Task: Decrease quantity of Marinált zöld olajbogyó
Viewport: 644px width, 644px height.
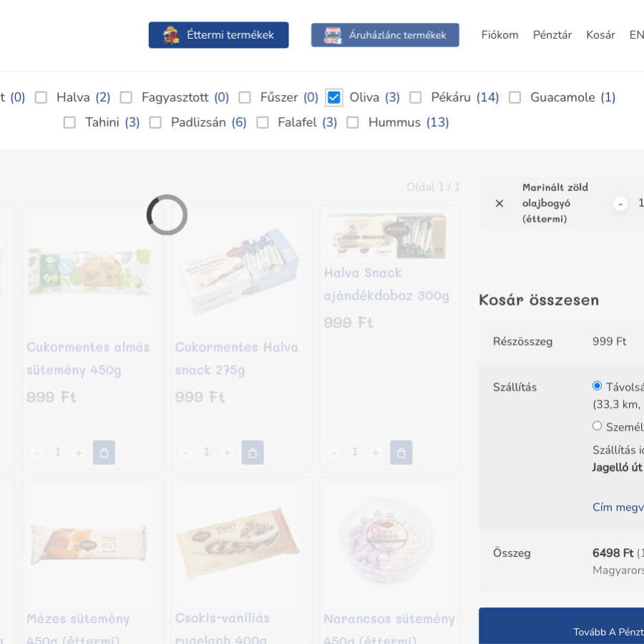Action: click(620, 203)
